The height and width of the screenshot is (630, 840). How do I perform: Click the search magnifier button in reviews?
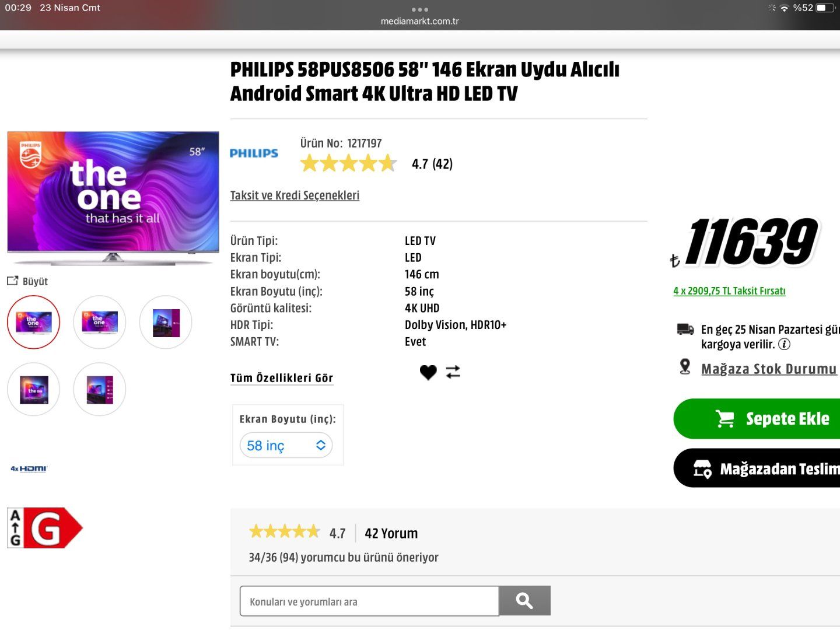(524, 601)
